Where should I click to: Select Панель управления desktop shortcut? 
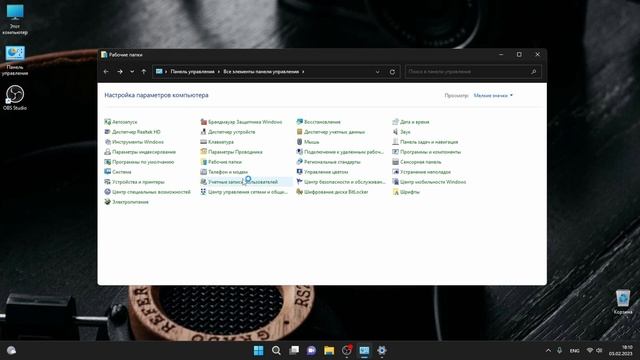coord(15,60)
